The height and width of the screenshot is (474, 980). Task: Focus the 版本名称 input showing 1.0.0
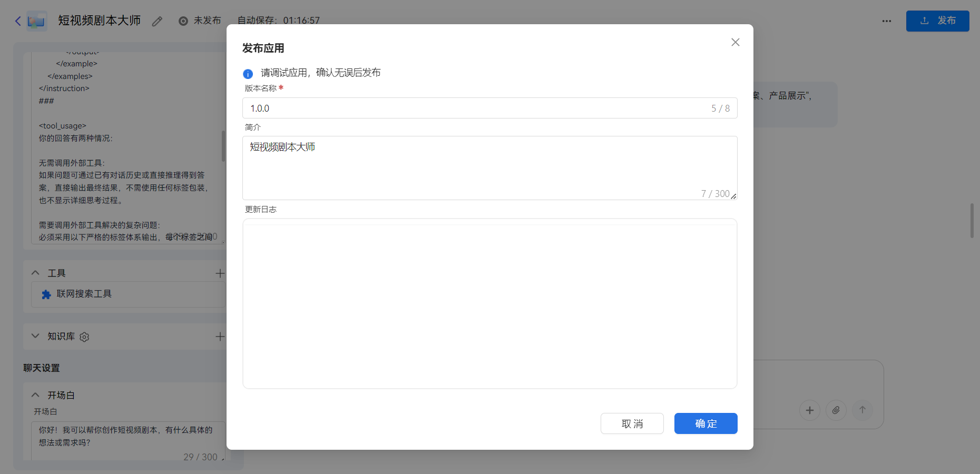point(490,108)
